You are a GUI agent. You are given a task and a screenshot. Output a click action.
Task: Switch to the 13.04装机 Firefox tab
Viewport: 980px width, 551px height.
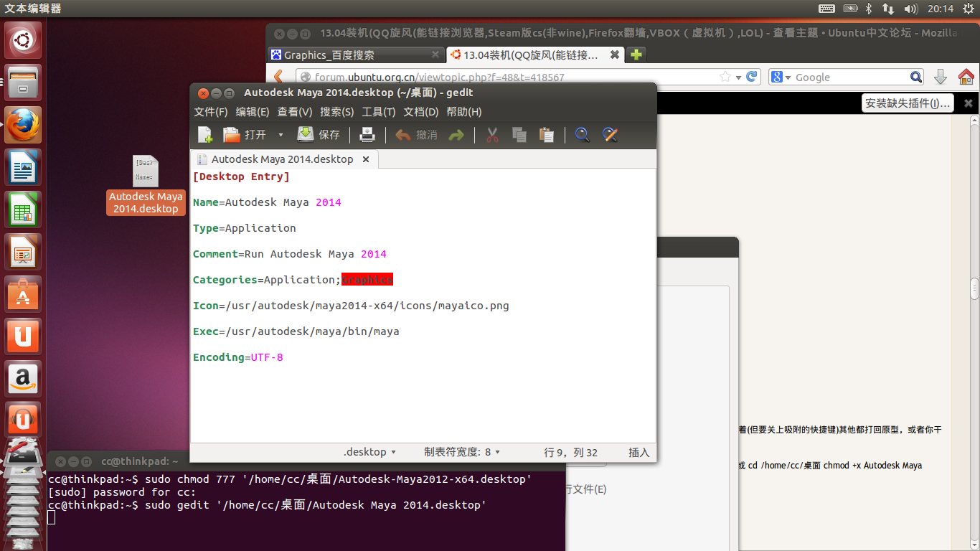pos(534,55)
